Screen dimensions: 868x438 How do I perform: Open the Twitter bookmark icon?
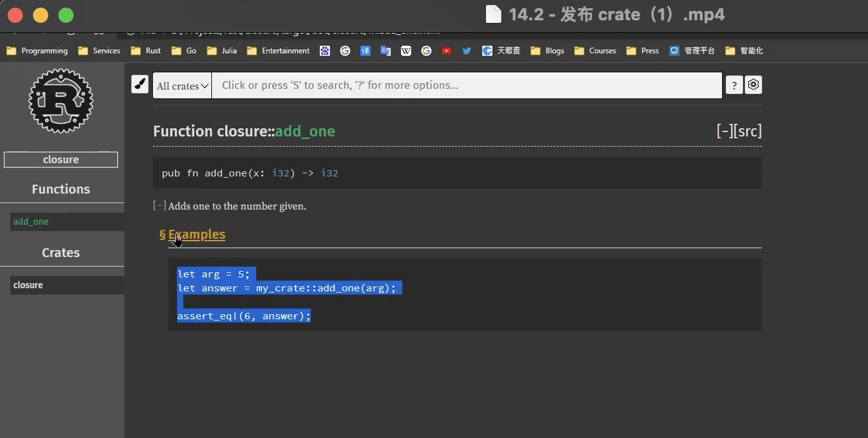(x=467, y=51)
